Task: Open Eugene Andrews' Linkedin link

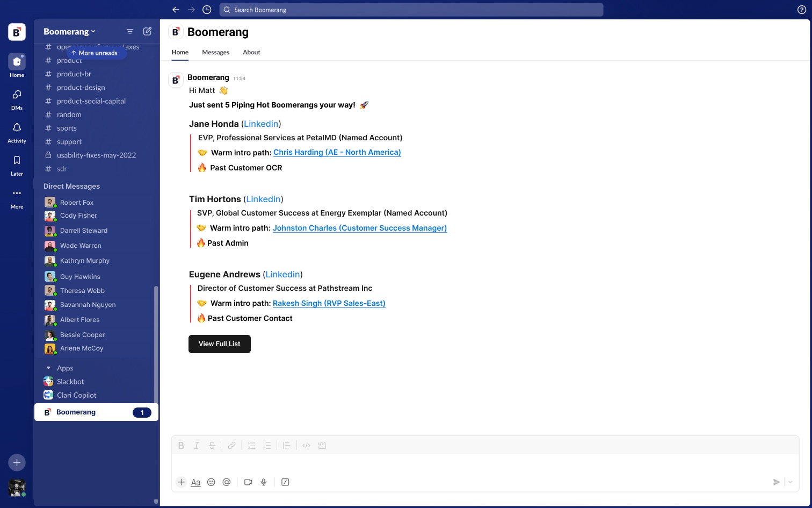Action: click(x=282, y=274)
